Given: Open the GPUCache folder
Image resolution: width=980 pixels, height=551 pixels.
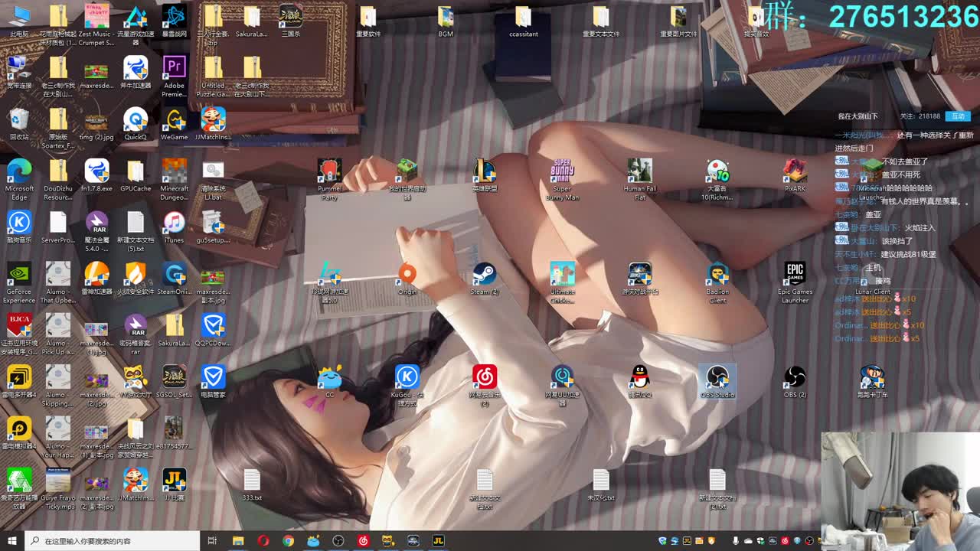Looking at the screenshot, I should (136, 175).
